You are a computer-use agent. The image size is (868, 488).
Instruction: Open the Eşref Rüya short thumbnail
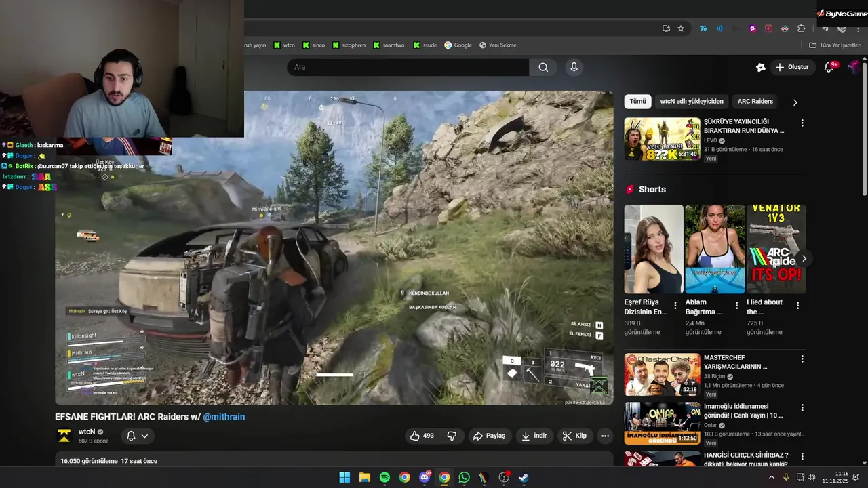coord(654,249)
